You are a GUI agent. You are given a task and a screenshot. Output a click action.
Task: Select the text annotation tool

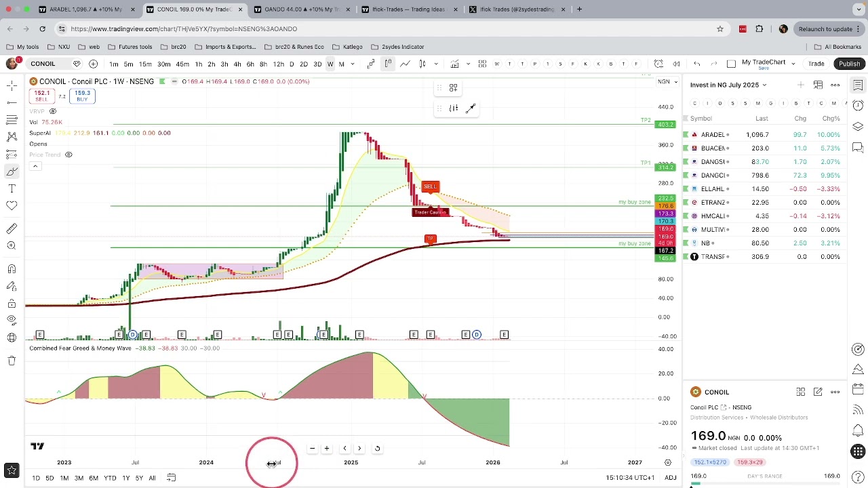[x=12, y=188]
